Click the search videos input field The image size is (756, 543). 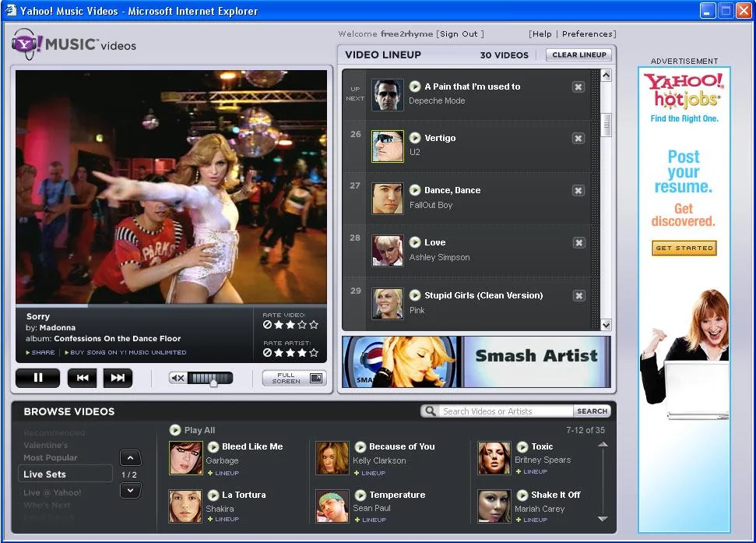[506, 411]
